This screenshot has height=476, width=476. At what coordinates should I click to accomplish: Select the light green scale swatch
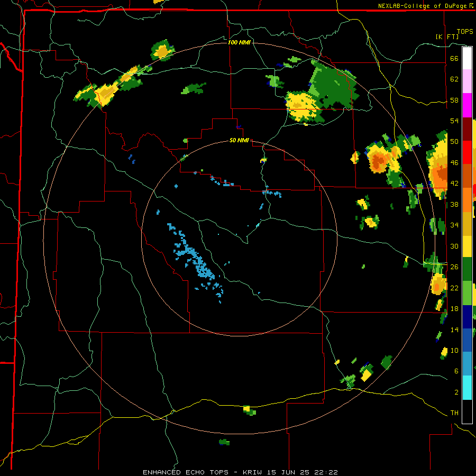tap(467, 293)
